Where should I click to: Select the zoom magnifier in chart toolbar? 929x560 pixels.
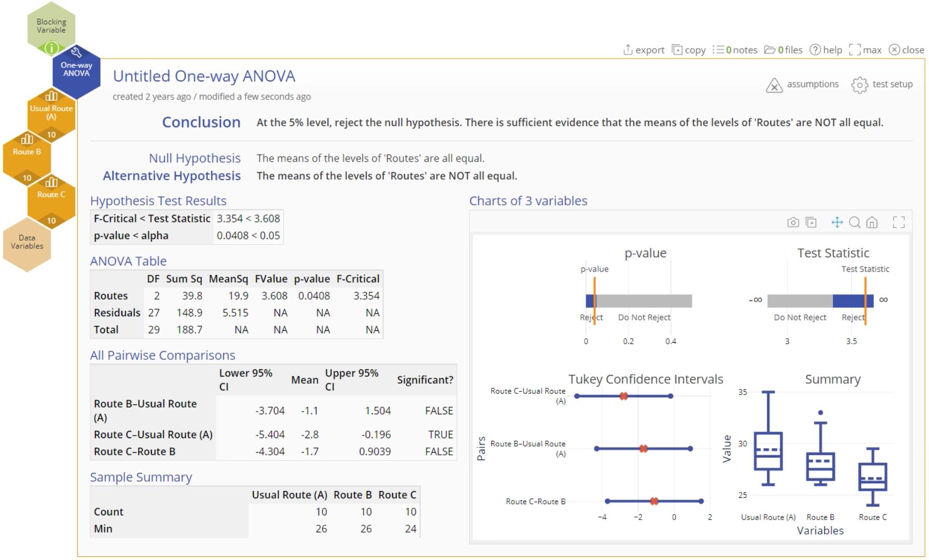point(855,222)
